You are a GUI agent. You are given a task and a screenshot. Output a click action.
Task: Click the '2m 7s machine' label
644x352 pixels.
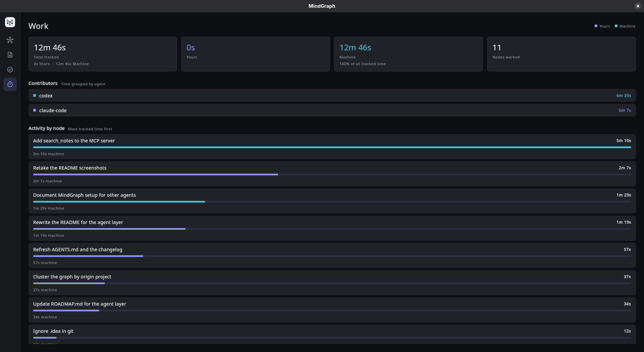coord(47,181)
